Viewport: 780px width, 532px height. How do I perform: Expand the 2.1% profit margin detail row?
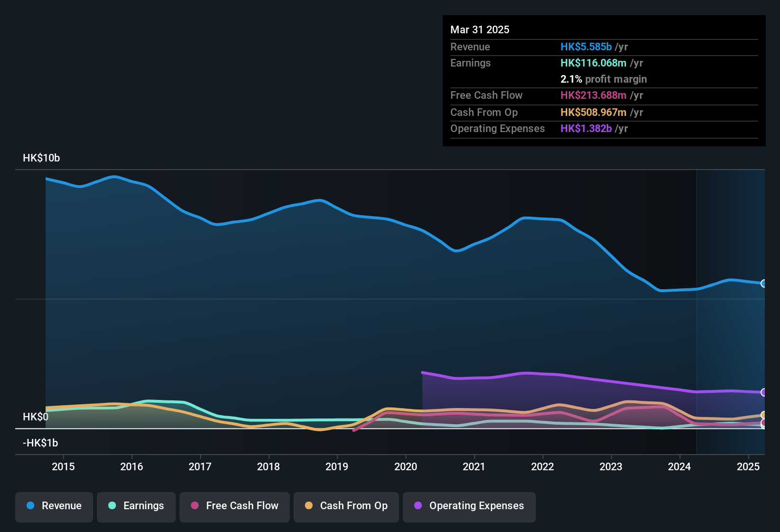tap(604, 79)
